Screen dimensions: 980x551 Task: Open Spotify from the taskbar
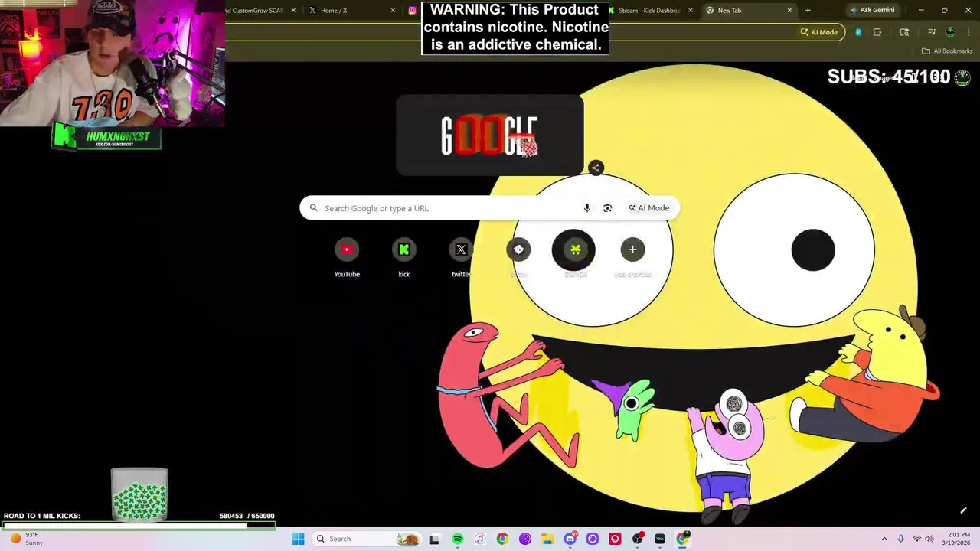(x=457, y=539)
